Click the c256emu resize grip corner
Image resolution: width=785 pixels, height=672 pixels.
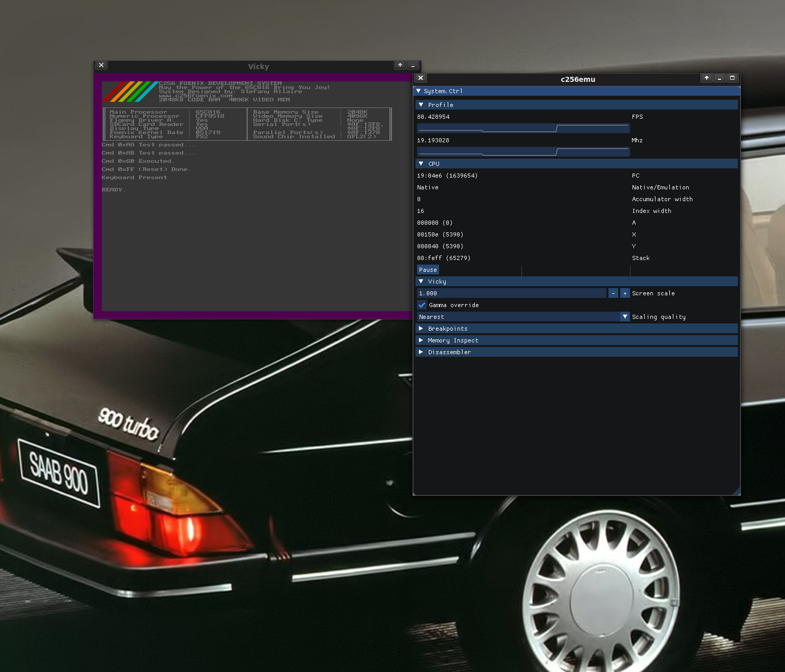click(736, 491)
